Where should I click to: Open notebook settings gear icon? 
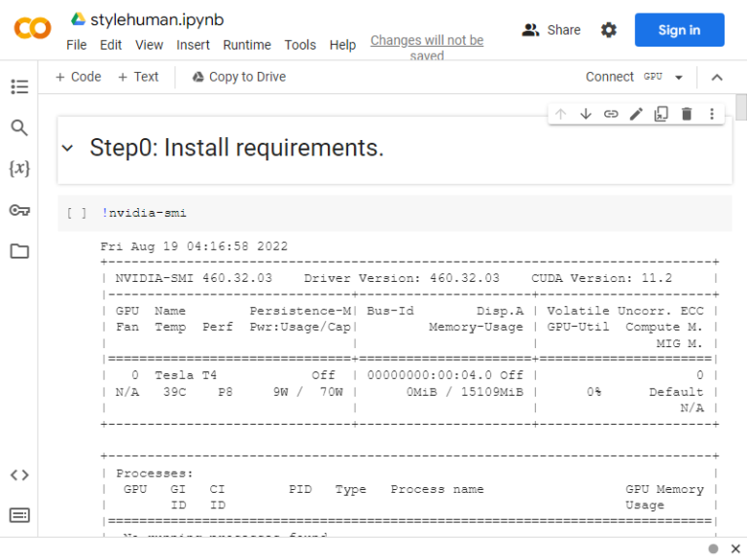coord(608,30)
